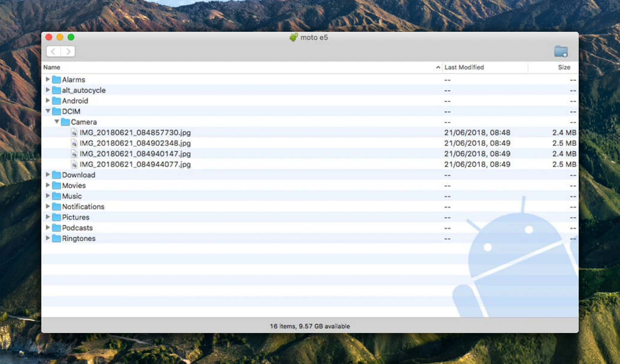This screenshot has width=620, height=364.
Task: Close the moto e5 window
Action: click(x=49, y=37)
